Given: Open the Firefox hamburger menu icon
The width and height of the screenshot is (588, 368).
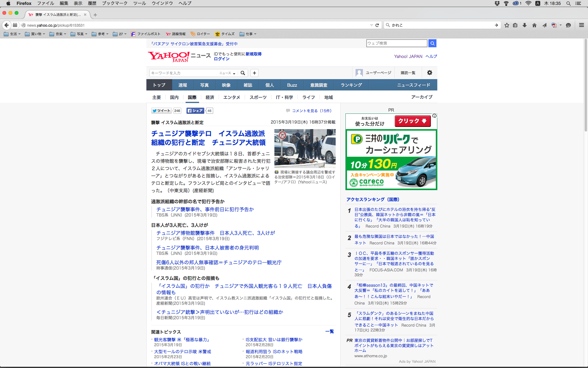Looking at the screenshot, I should pos(581,25).
